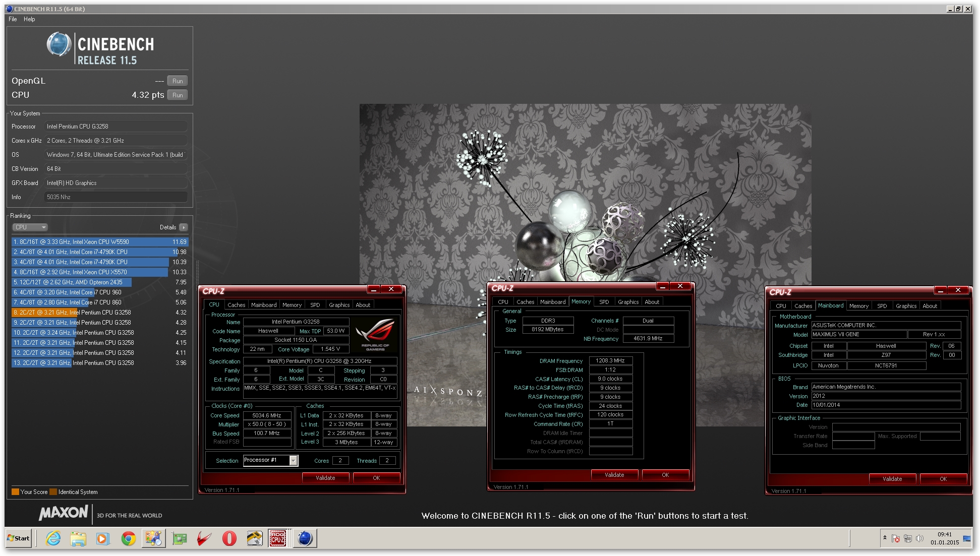Click the Processor field Intel Pentium CPU G3258
Viewport: 980px width, 556px height.
click(116, 127)
